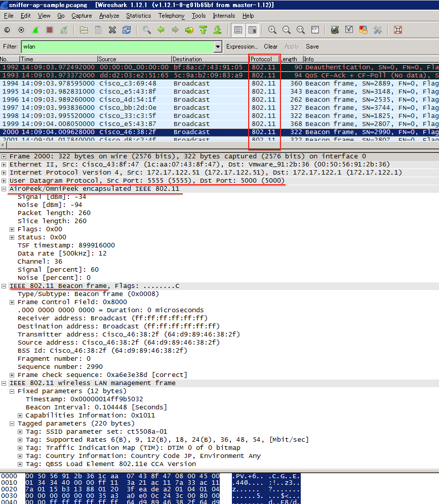Collapse wireless LAN management frame section
Screen dimensions: 439x504
[4, 383]
